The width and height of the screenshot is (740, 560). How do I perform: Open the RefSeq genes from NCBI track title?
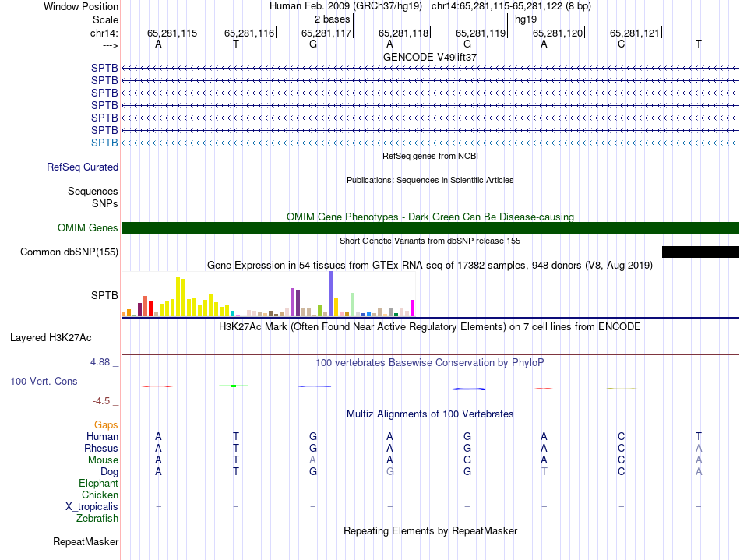(x=430, y=156)
